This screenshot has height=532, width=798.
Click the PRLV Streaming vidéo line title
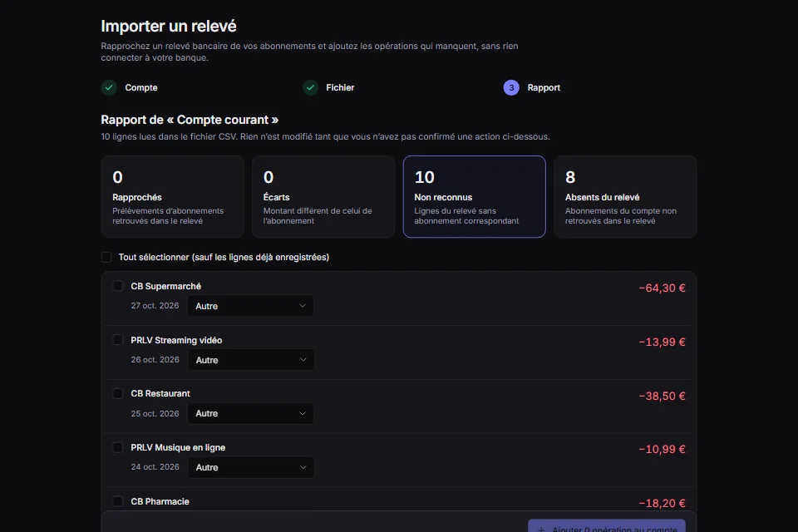pyautogui.click(x=176, y=340)
